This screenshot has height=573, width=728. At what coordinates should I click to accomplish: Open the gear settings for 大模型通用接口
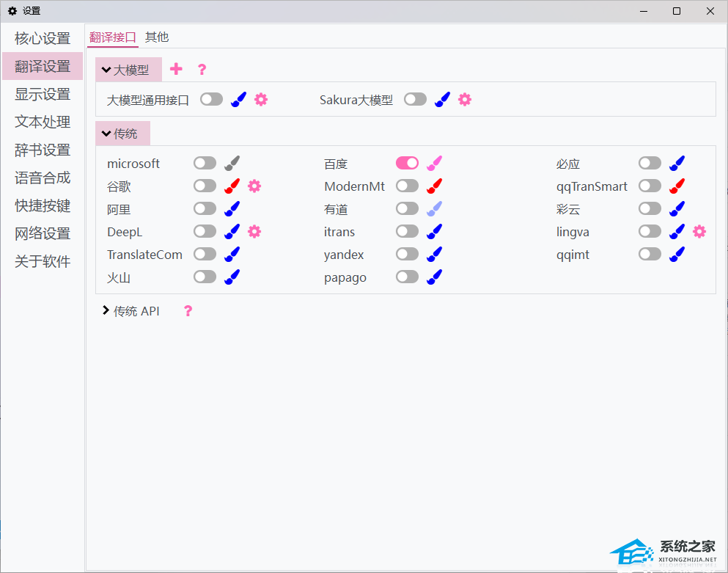click(261, 100)
